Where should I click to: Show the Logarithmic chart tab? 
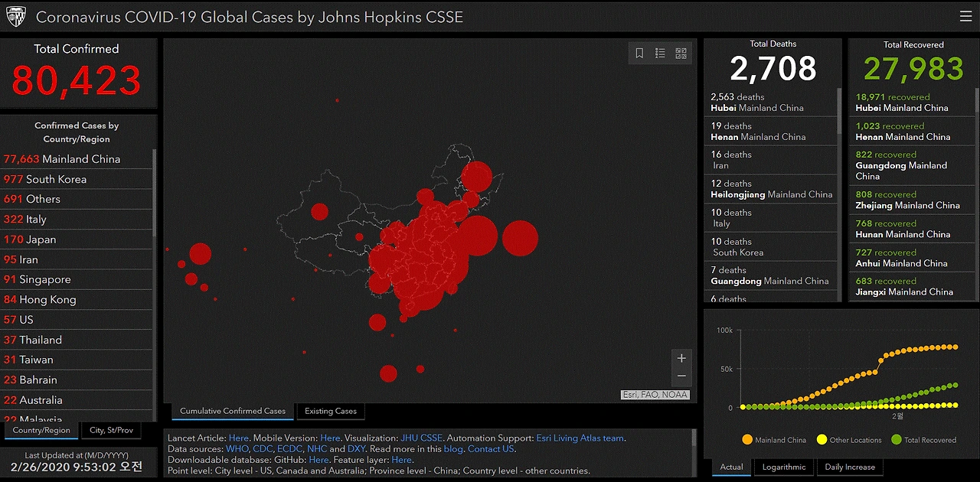pos(784,467)
